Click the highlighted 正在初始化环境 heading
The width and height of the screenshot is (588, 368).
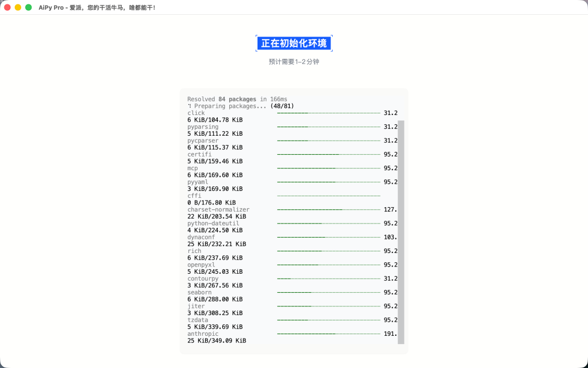(x=293, y=43)
